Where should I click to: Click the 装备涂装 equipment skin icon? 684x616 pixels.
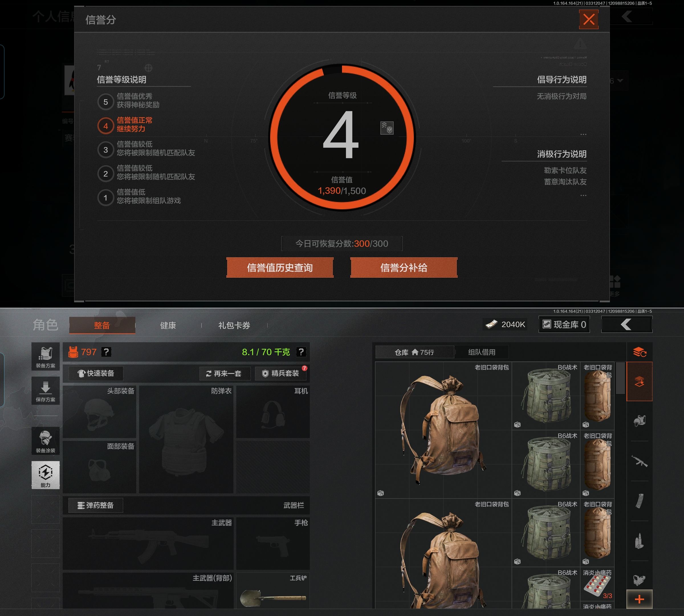click(x=45, y=441)
